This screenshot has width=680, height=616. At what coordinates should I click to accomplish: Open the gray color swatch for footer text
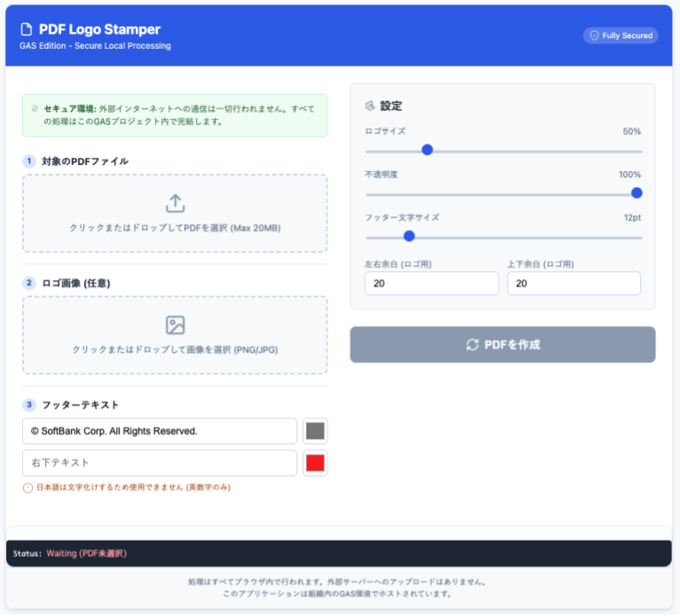[x=316, y=432]
